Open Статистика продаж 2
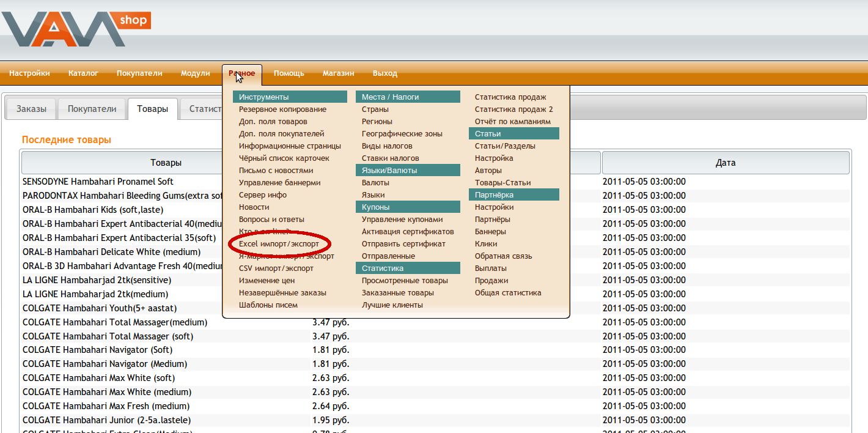The image size is (868, 433). [514, 109]
